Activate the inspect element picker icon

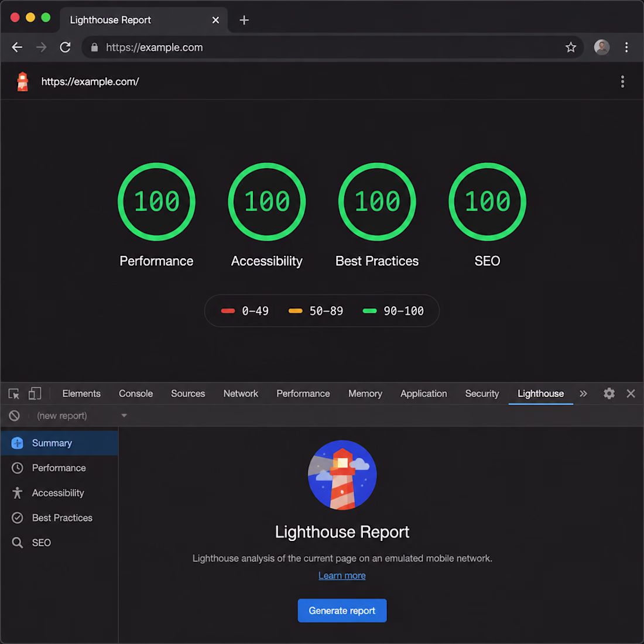[x=14, y=393]
